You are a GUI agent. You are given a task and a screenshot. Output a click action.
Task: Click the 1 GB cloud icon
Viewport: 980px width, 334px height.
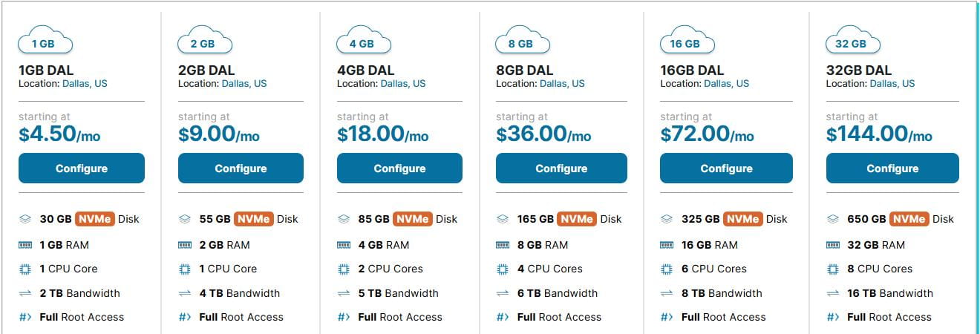coord(45,40)
